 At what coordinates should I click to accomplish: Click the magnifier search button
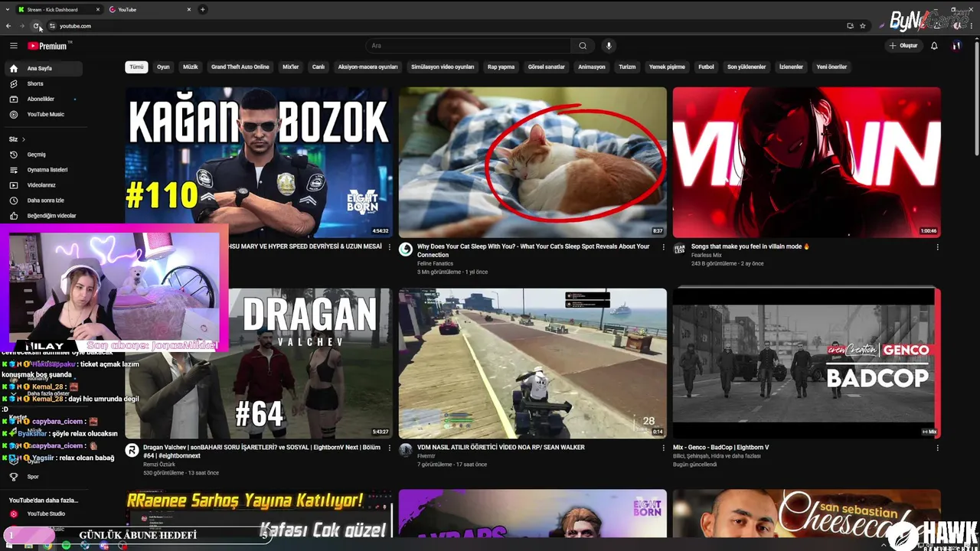[x=583, y=46]
